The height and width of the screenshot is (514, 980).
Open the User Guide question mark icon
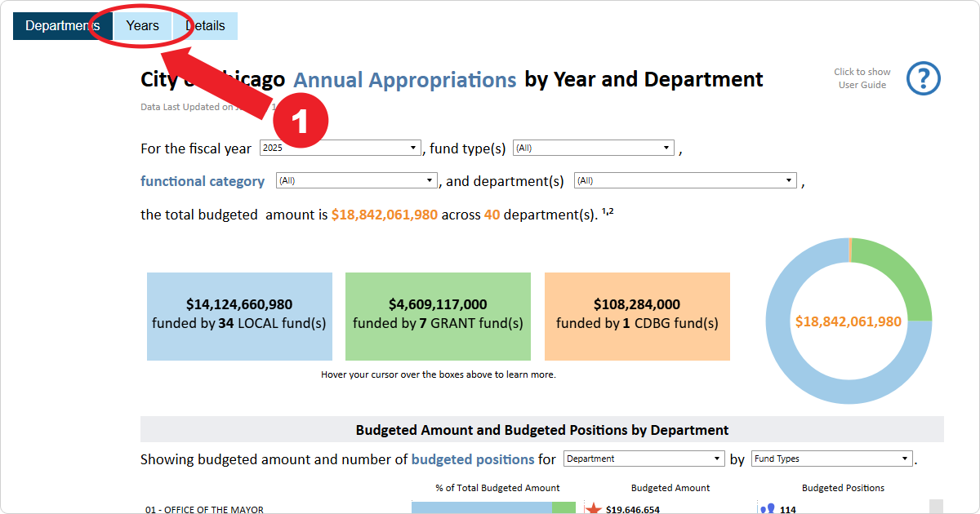coord(924,78)
